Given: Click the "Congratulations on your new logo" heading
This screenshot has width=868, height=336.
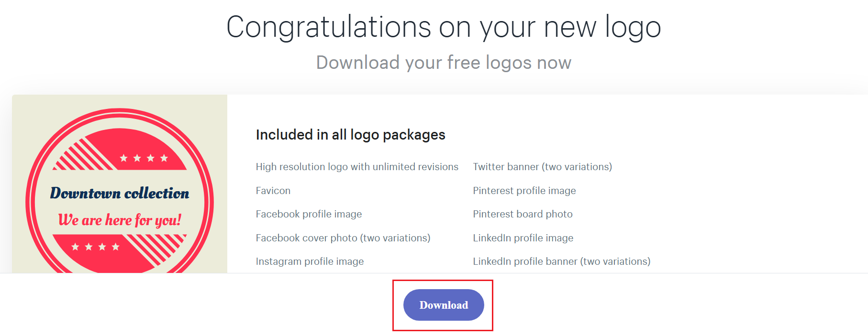Looking at the screenshot, I should (444, 27).
